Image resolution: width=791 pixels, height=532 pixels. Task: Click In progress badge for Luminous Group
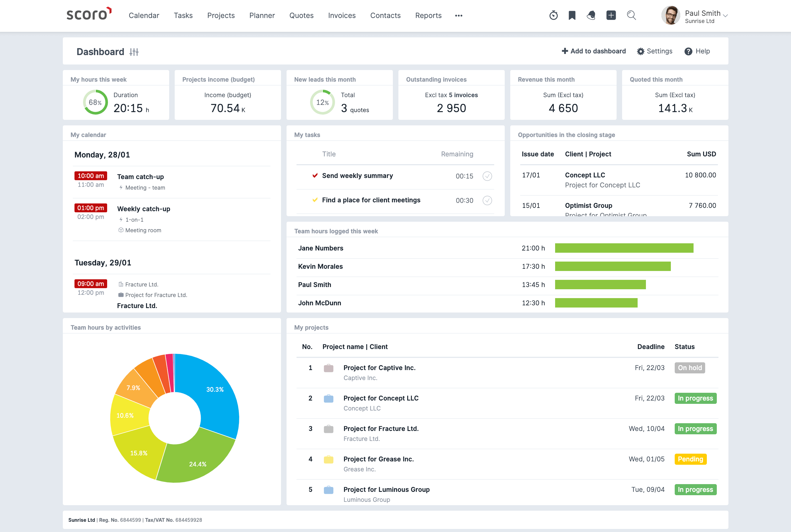click(x=695, y=490)
